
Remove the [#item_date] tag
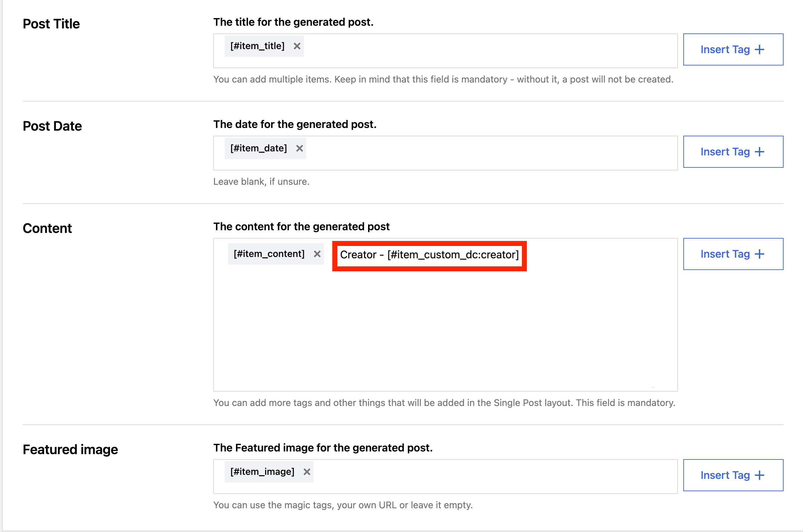point(299,148)
